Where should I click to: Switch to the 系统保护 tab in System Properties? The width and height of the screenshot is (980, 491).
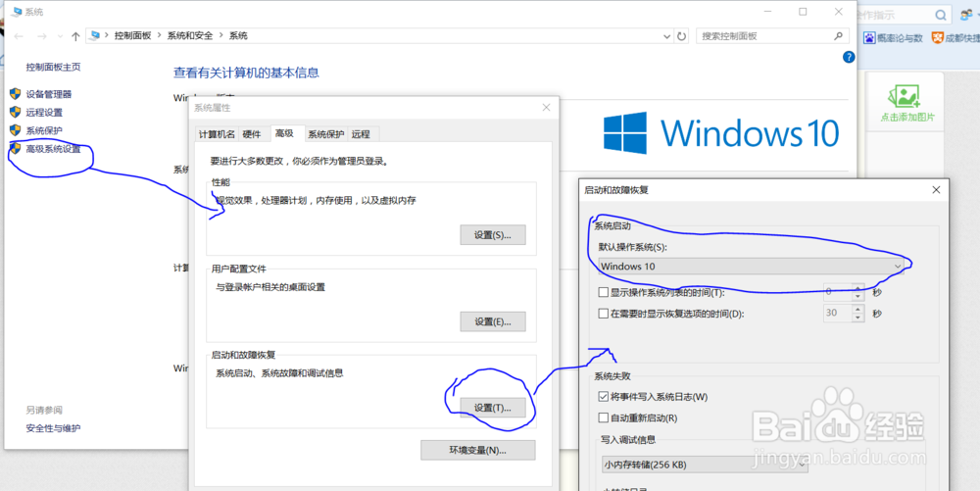click(x=325, y=133)
